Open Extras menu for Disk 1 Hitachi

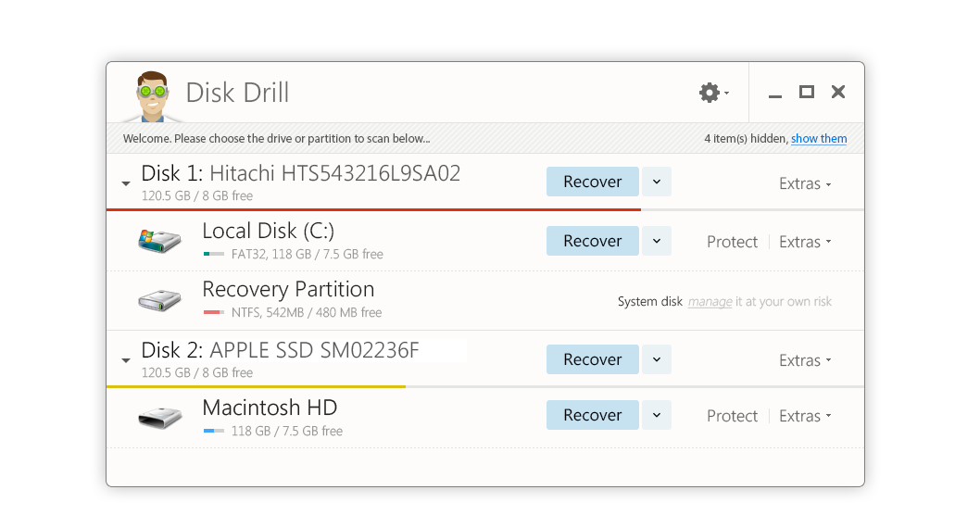point(805,183)
